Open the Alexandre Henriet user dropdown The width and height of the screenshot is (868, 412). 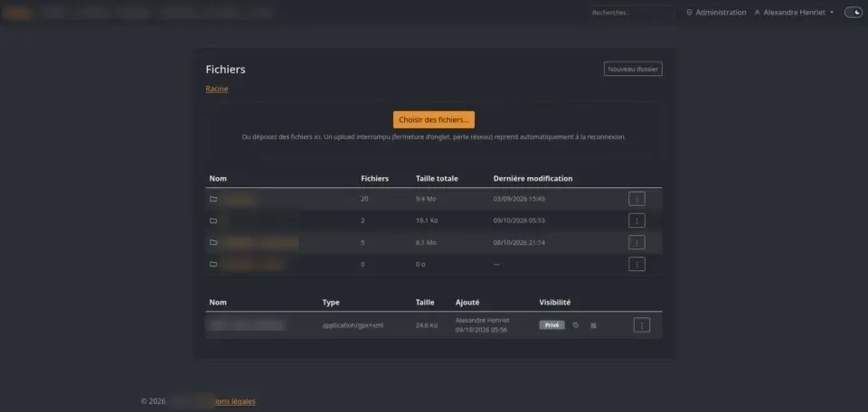[x=795, y=12]
